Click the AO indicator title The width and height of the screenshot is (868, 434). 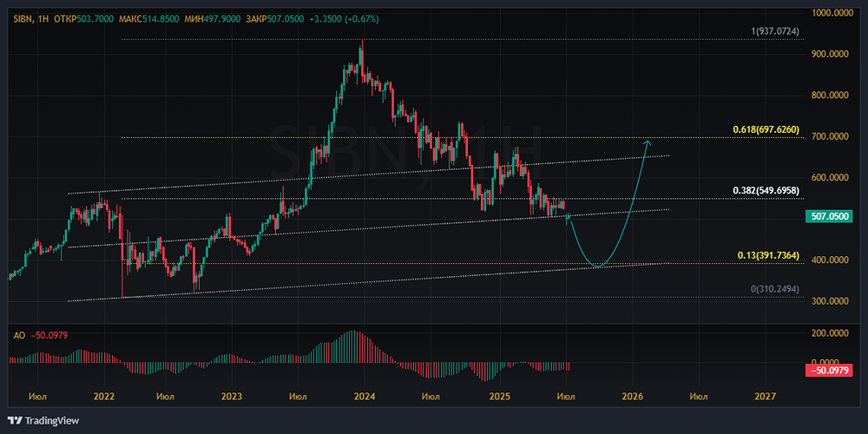point(18,335)
